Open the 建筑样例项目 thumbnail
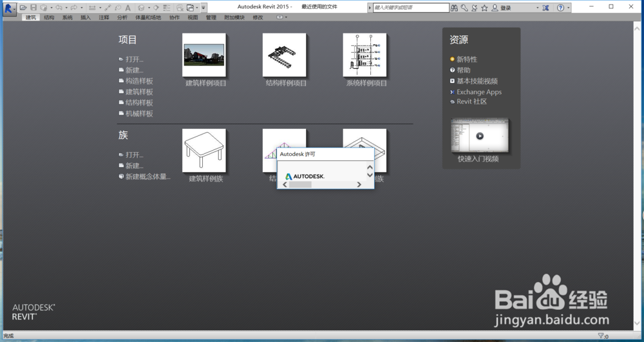This screenshot has height=342, width=644. point(204,55)
